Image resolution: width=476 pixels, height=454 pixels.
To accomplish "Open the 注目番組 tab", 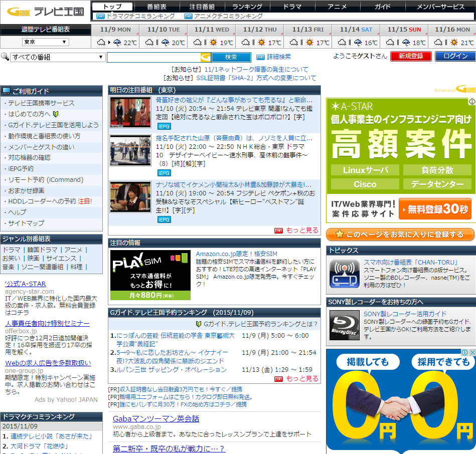I will click(202, 7).
